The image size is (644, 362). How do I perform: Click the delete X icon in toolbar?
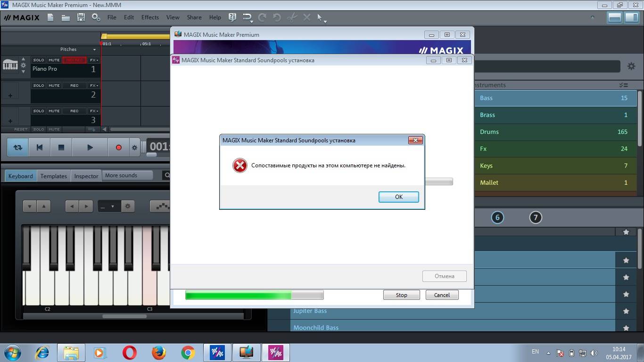pos(307,17)
